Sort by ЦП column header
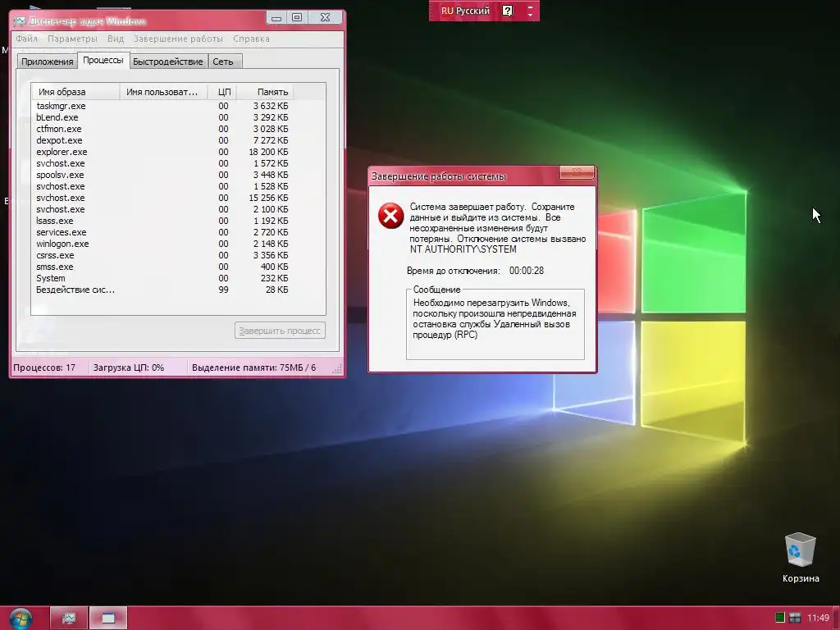This screenshot has height=630, width=840. 222,92
